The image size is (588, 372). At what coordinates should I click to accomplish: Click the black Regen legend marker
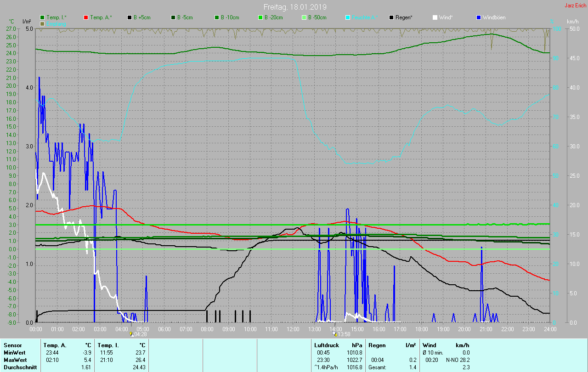391,17
